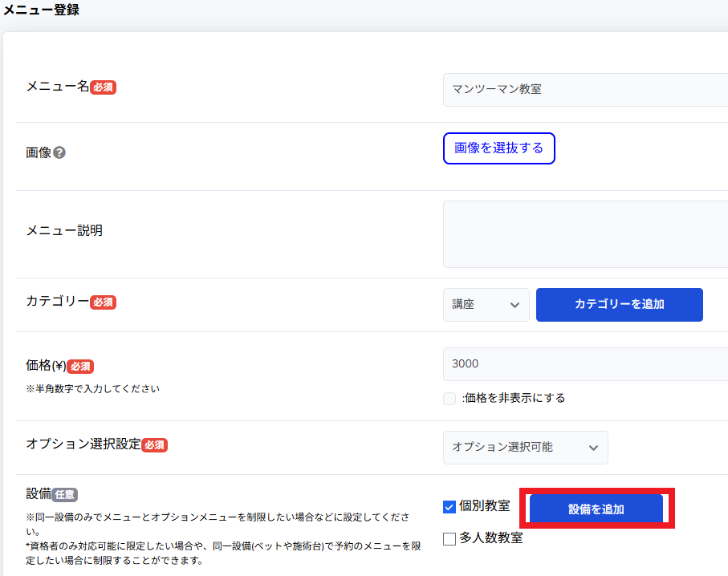728x576 pixels.
Task: Click the 必須 badge next to メニュー名
Action: tap(103, 87)
